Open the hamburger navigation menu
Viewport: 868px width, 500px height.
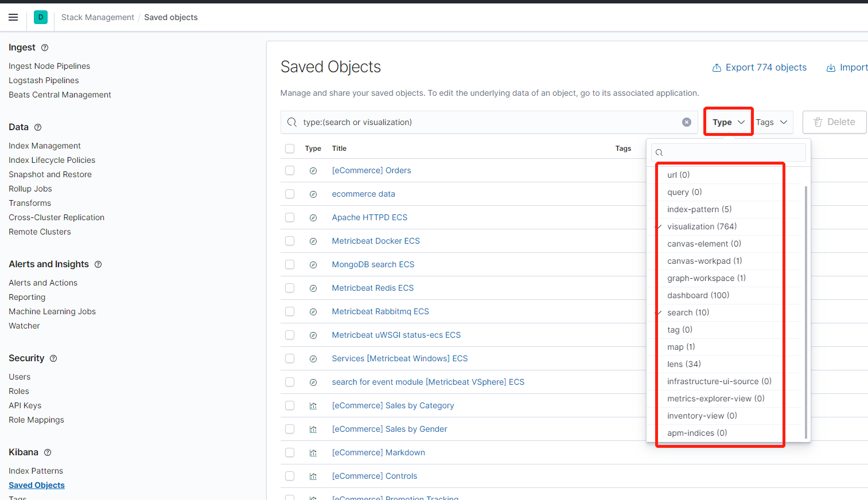pyautogui.click(x=13, y=17)
